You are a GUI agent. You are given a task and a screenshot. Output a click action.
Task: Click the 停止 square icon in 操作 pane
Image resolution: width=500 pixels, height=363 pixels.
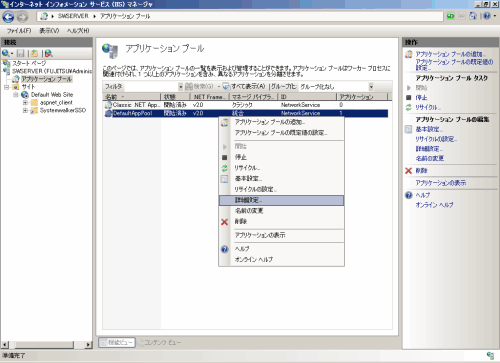click(409, 97)
